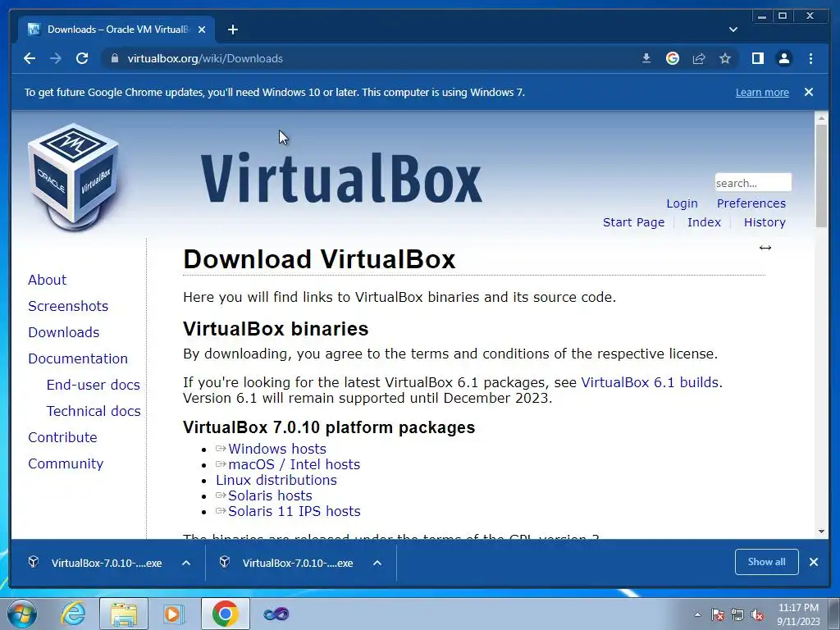Click the muted volume tray icon
The height and width of the screenshot is (630, 840).
(757, 614)
